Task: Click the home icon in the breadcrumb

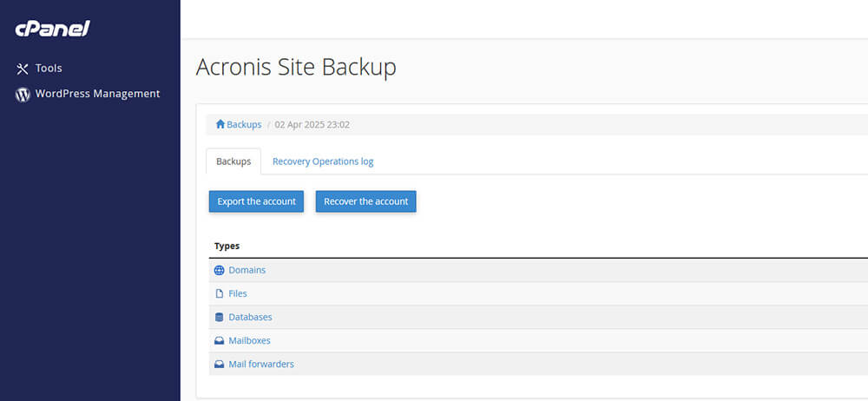Action: pyautogui.click(x=220, y=125)
